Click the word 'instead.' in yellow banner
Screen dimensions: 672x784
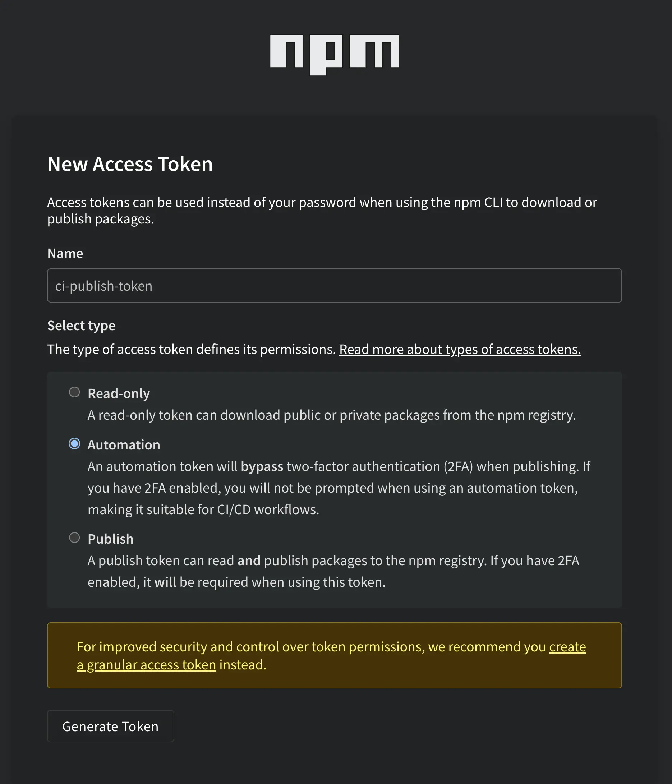point(243,665)
